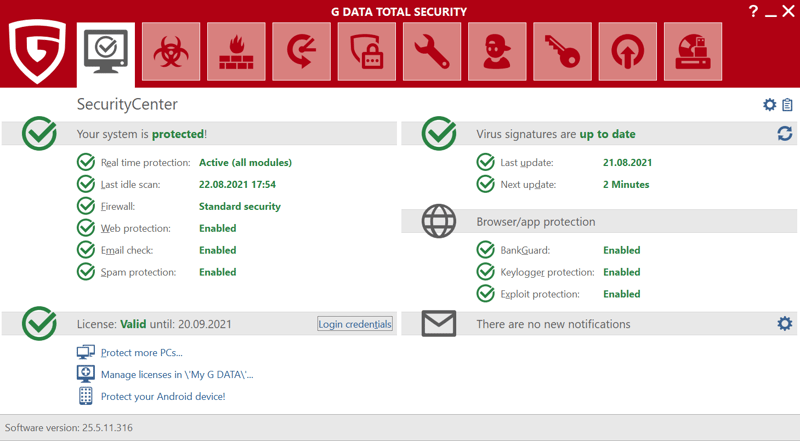Open the Firewall brick wall tab

pos(236,52)
